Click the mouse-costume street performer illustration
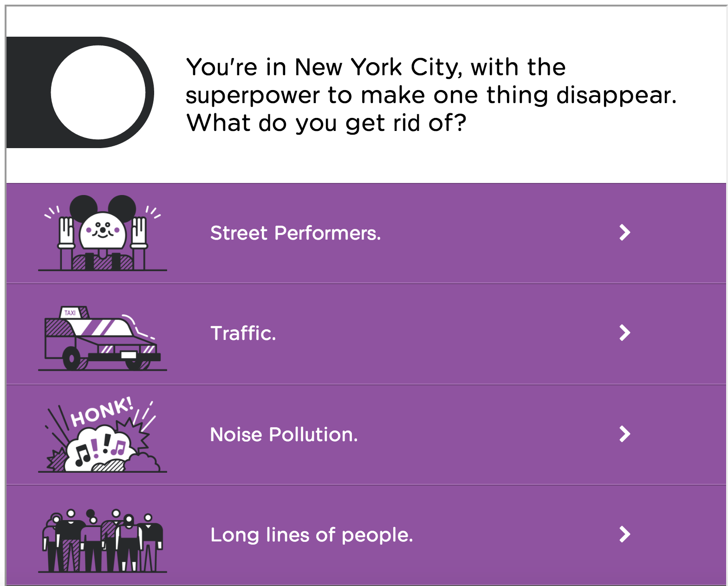Screen dimensions: 728x586 [x=103, y=233]
